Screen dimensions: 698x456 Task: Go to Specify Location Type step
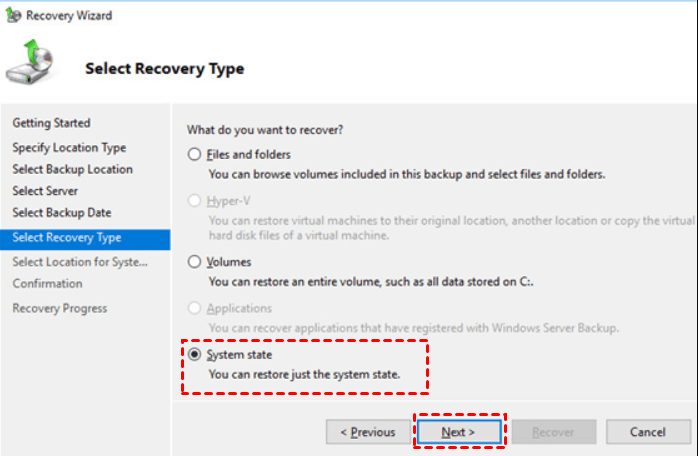pyautogui.click(x=69, y=147)
